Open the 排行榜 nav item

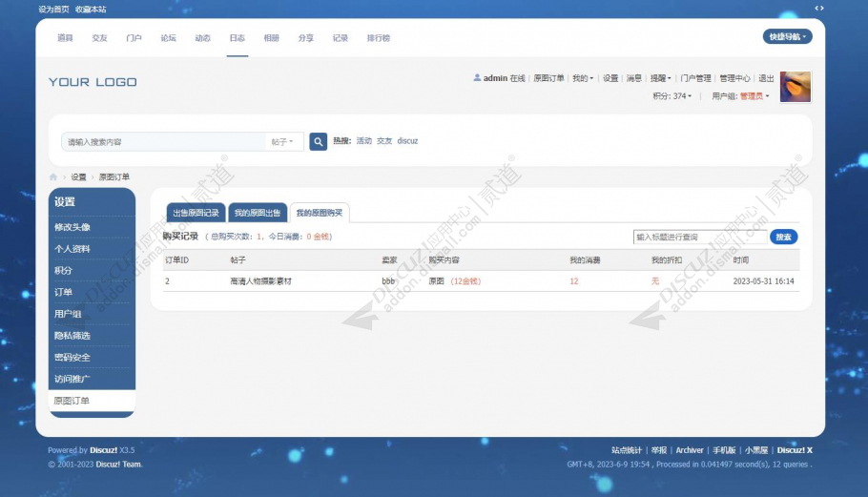pyautogui.click(x=379, y=37)
